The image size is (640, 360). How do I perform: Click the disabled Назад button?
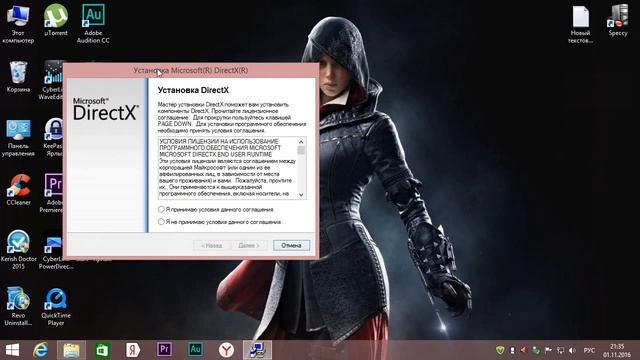point(211,245)
